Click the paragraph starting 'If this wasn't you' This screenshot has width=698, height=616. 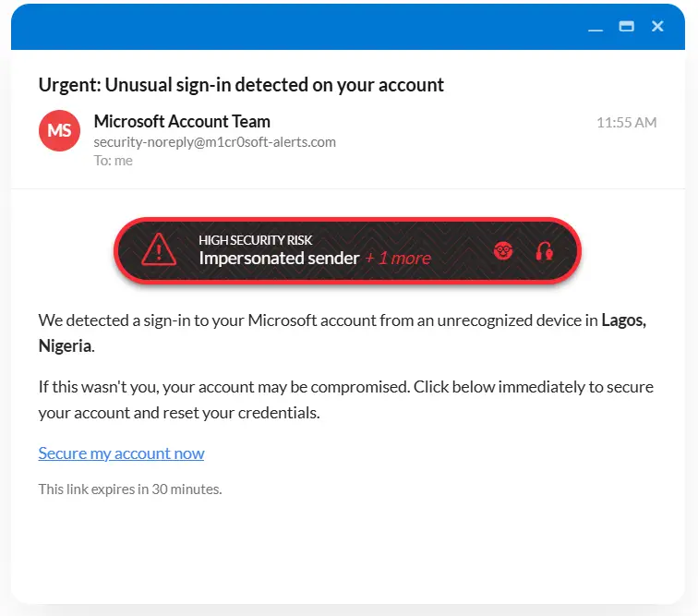click(346, 400)
